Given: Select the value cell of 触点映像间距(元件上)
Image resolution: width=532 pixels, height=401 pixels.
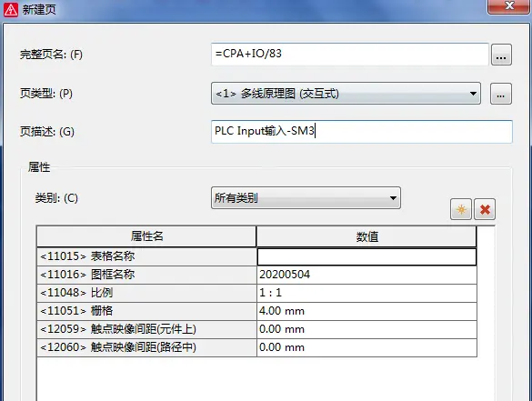Looking at the screenshot, I should 366,329.
